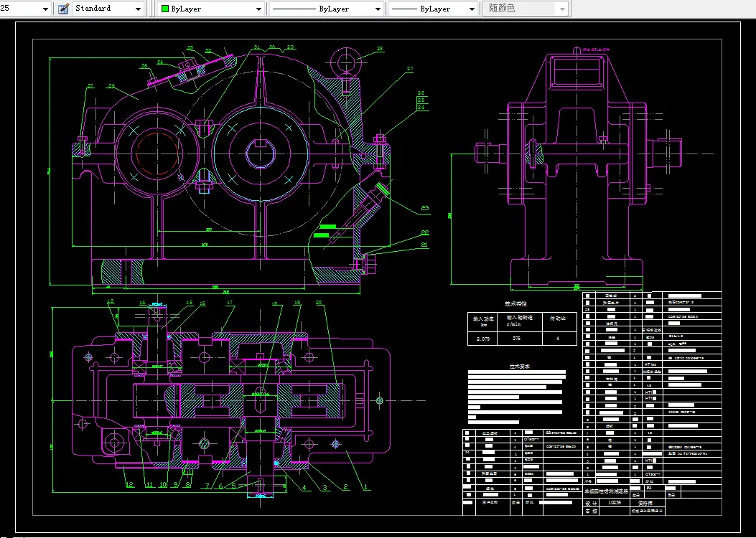Select the 技术要求 heading text
The image size is (756, 538).
point(520,366)
